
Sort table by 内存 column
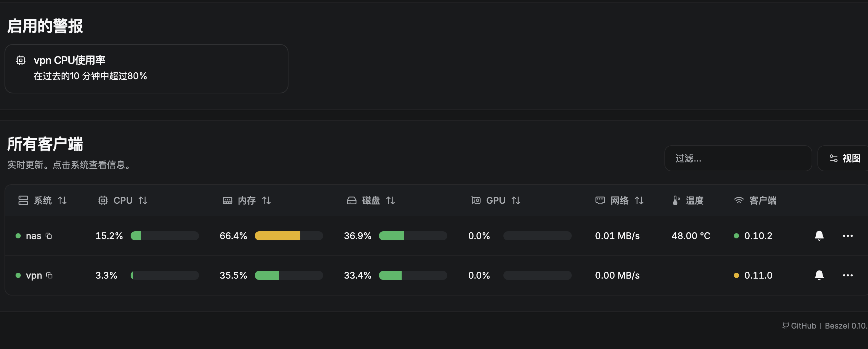click(x=247, y=201)
